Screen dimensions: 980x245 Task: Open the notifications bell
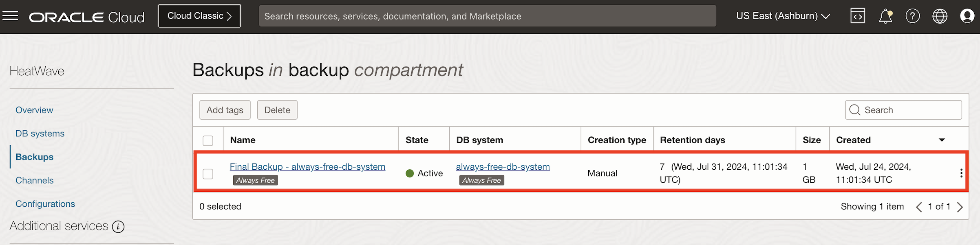[x=885, y=16]
